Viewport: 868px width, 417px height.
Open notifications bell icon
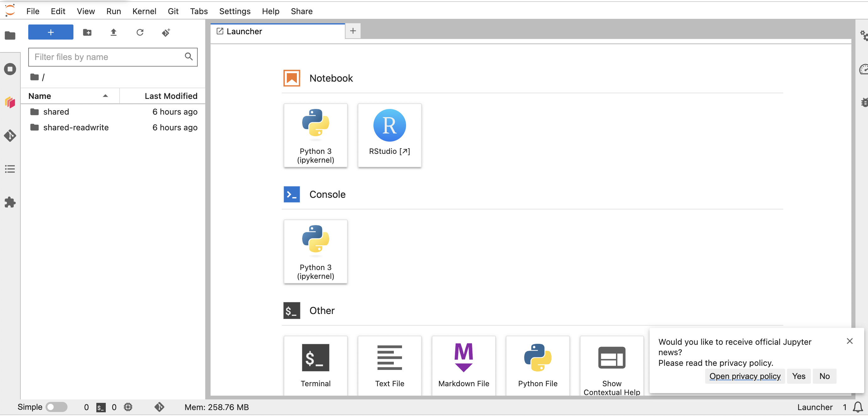click(858, 407)
